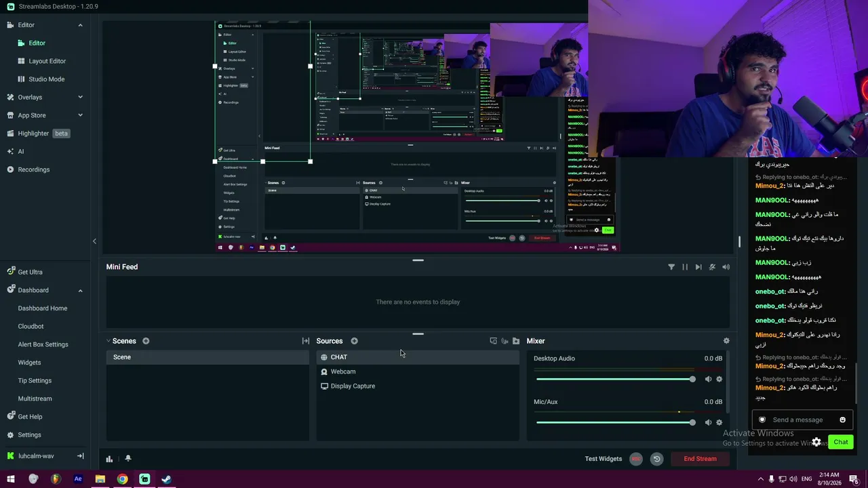Open Desktop Audio source settings gear
This screenshot has height=488, width=868.
719,380
